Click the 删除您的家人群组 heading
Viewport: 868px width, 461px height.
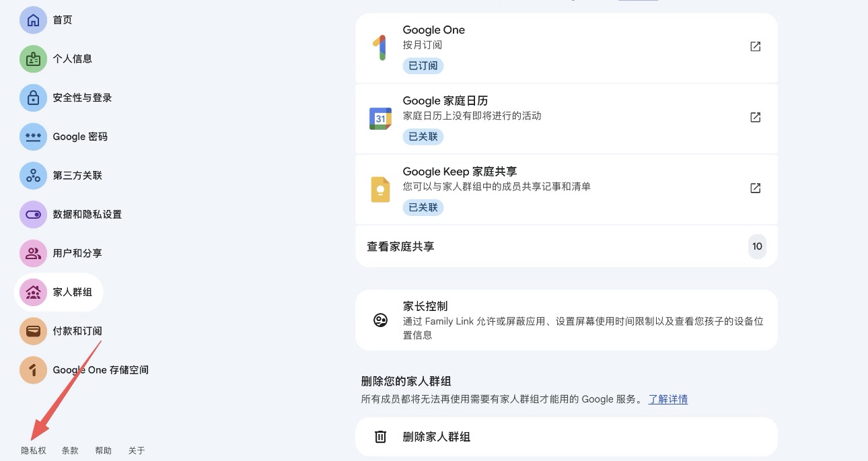point(406,382)
